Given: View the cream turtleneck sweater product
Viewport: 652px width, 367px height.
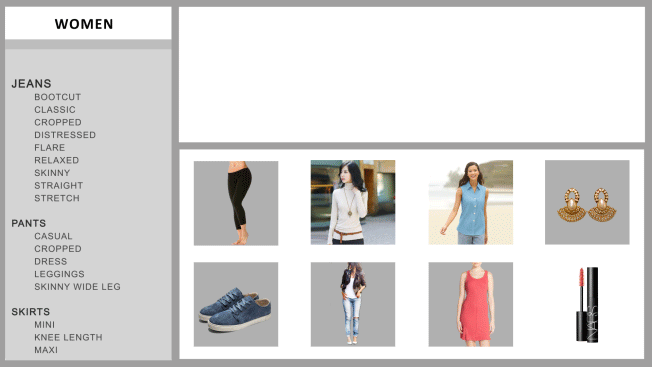Looking at the screenshot, I should [353, 202].
